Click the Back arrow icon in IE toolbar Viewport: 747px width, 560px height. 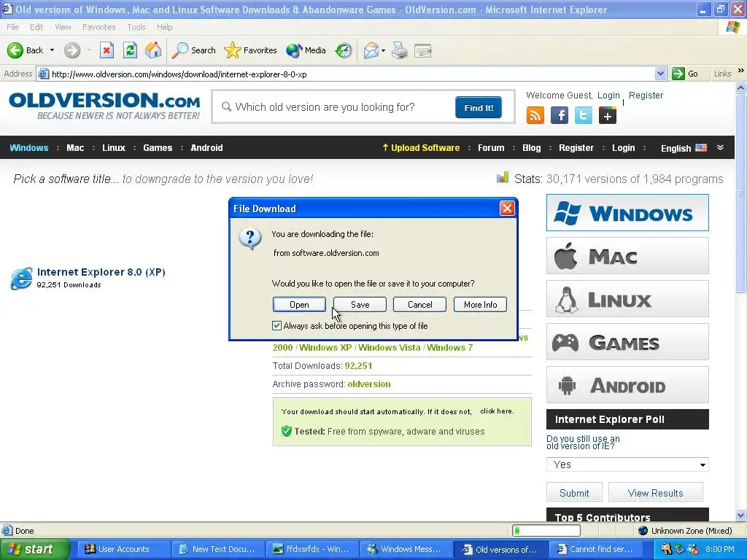15,50
